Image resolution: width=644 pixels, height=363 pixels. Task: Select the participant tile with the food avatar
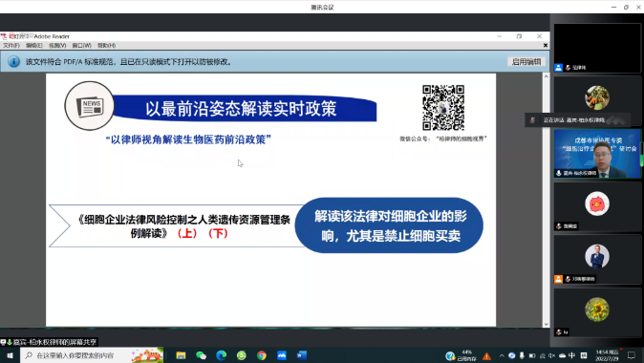click(x=597, y=100)
